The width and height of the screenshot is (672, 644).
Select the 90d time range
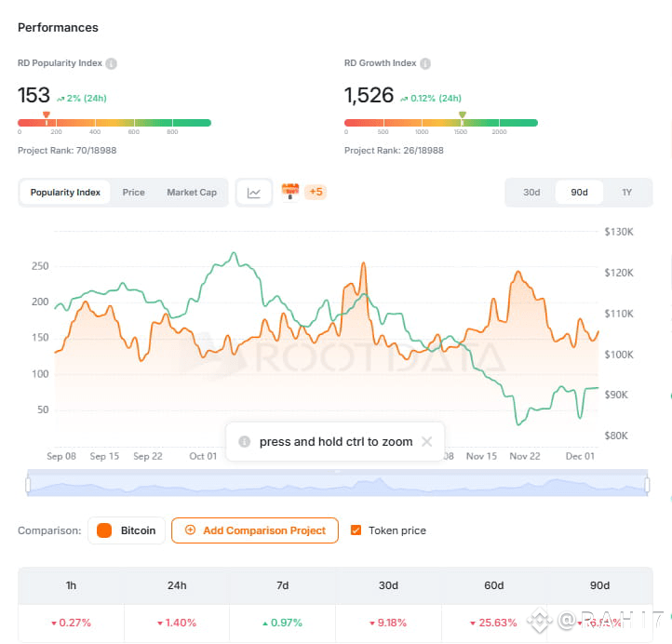[x=579, y=193]
